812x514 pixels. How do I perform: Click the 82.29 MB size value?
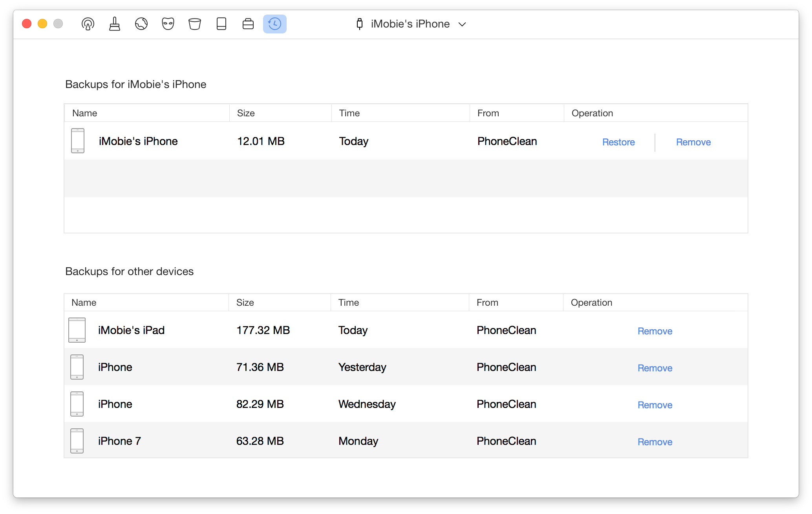tap(260, 404)
